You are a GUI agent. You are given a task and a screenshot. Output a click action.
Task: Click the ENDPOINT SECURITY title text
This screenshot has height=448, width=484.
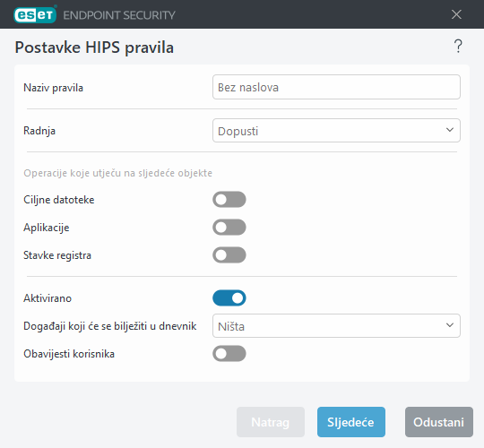click(119, 15)
